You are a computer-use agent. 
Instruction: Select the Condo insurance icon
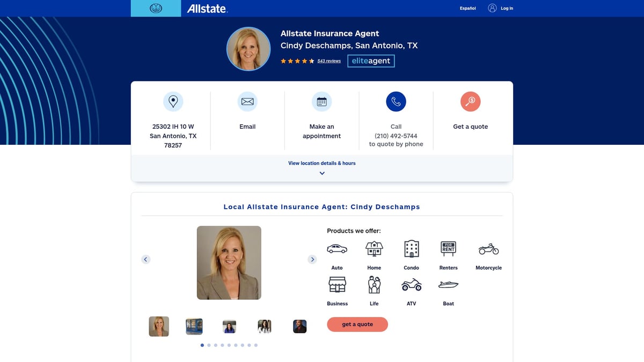[411, 248]
